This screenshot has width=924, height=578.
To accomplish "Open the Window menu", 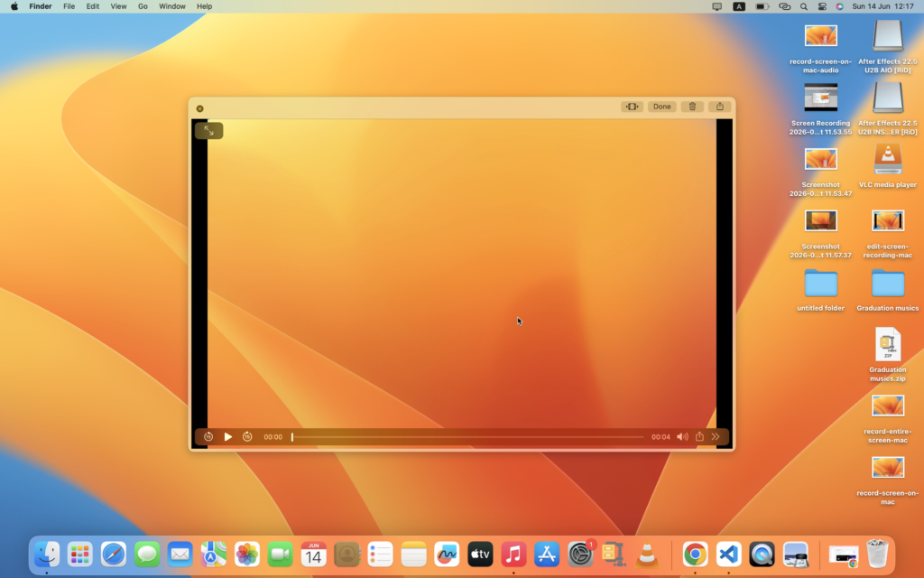I will [x=172, y=6].
